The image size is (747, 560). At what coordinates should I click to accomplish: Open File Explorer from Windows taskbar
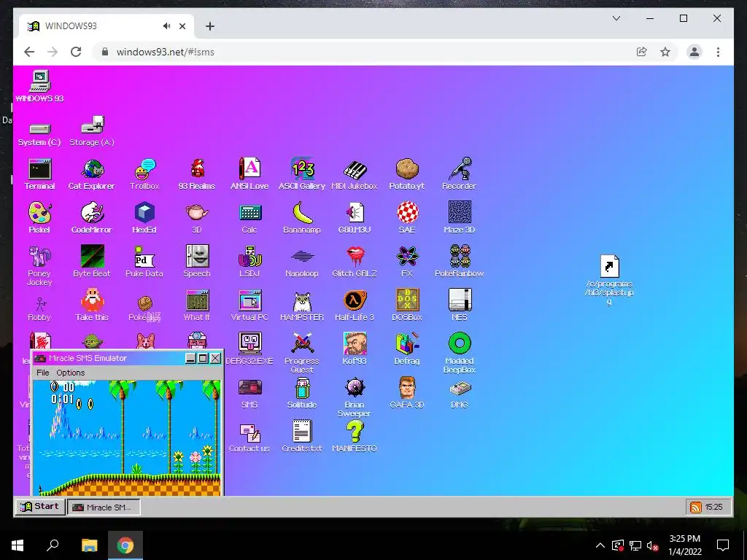click(x=89, y=545)
